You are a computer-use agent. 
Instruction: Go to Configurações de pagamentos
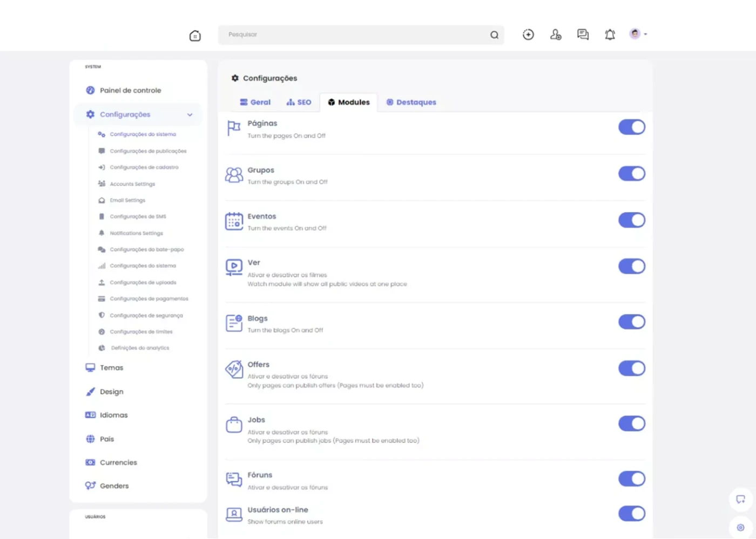tap(148, 299)
